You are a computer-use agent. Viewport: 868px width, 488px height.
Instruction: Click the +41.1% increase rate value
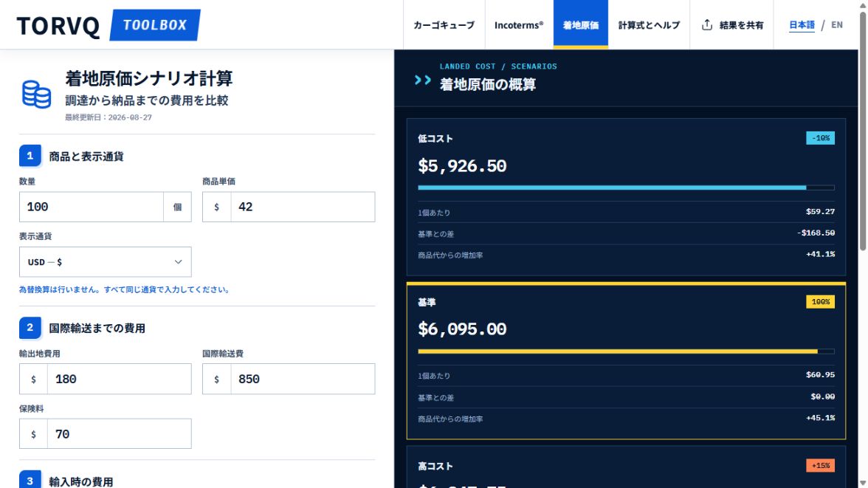click(821, 254)
